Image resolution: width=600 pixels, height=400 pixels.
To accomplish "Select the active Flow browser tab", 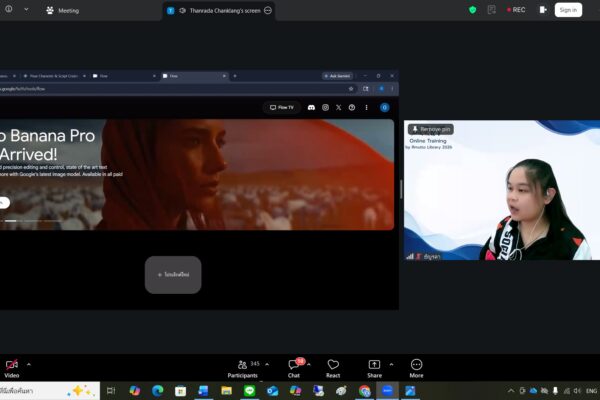I will click(x=194, y=76).
